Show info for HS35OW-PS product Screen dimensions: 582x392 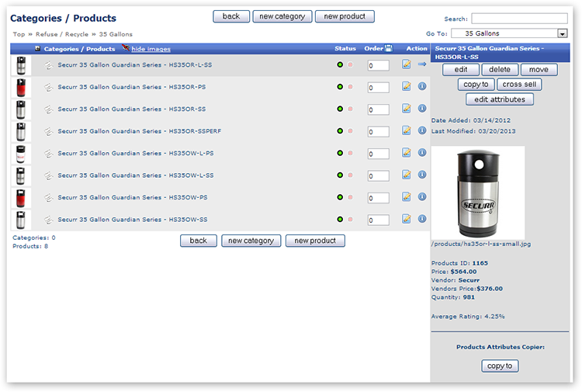pos(422,196)
